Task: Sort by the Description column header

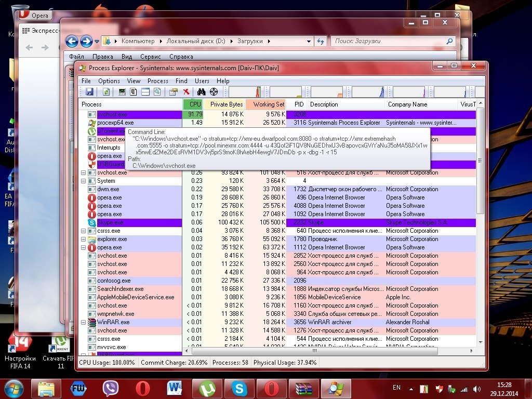Action: [x=345, y=104]
